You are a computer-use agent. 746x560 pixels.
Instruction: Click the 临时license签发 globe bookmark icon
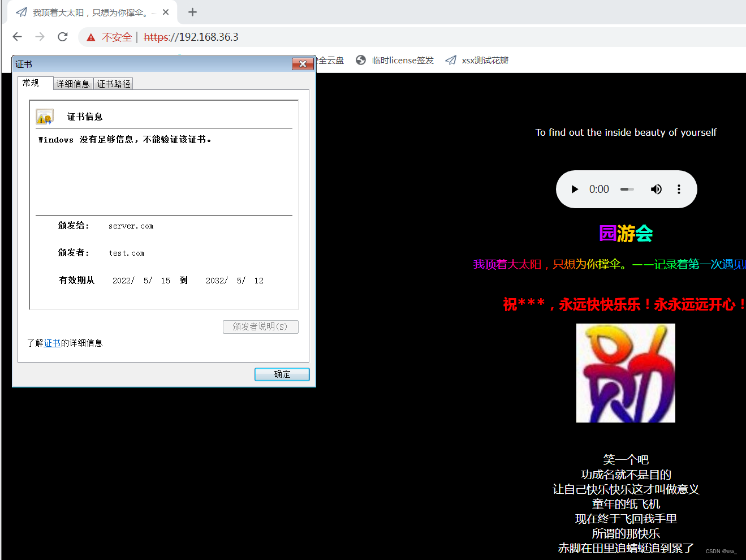coord(360,60)
